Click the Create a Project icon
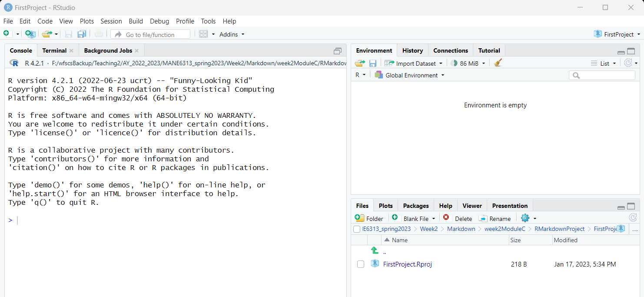This screenshot has height=297, width=644. tap(30, 34)
